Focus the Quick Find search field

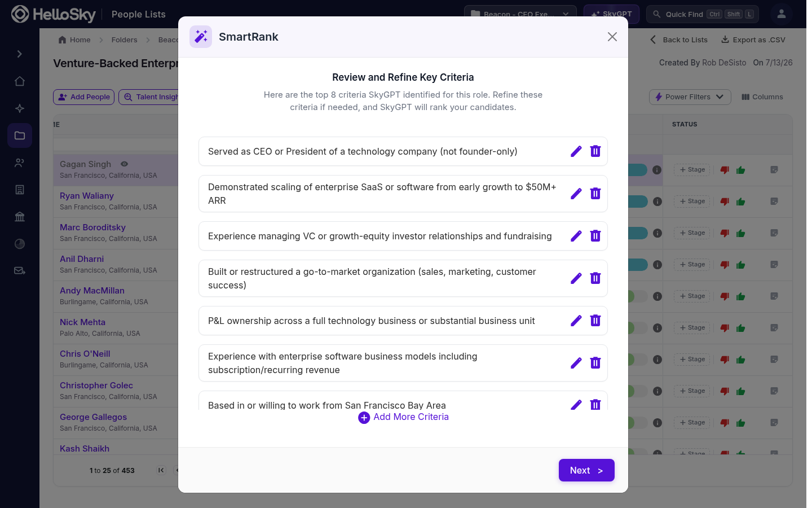point(703,14)
